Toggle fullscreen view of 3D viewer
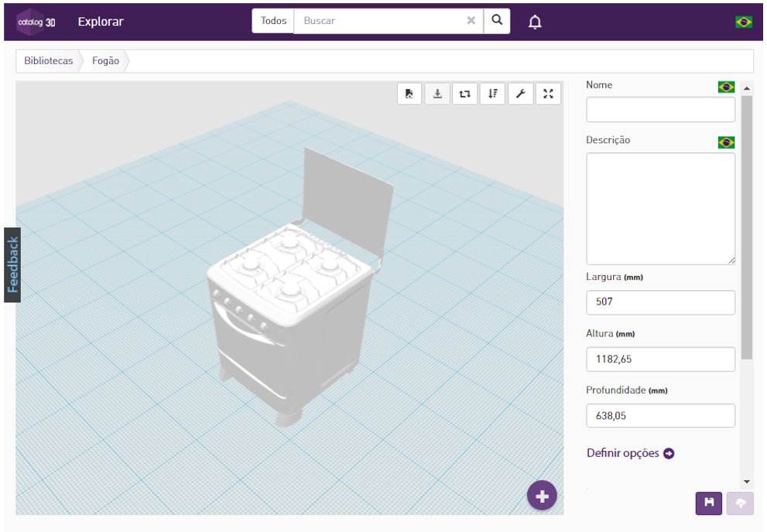The image size is (767, 532). click(x=548, y=94)
